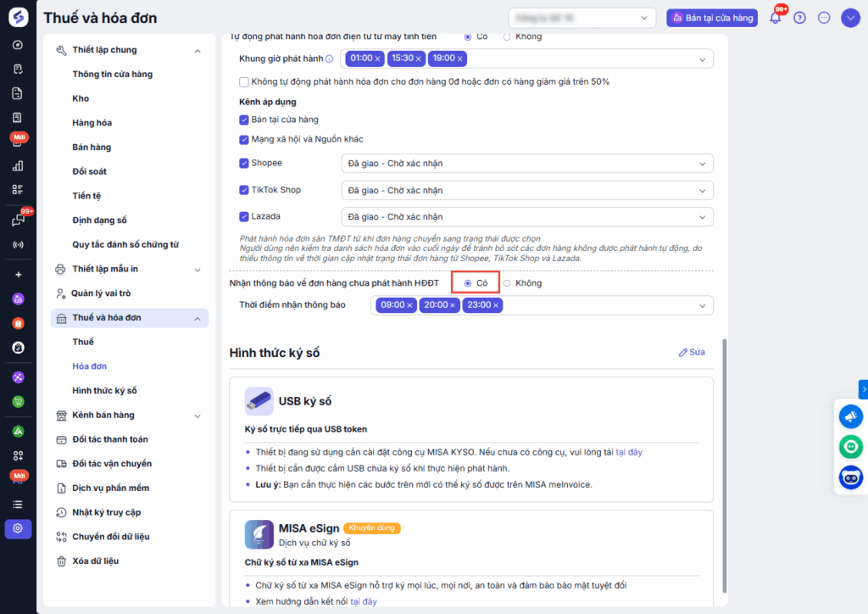Select Không for unissued invoice notifications
868x614 pixels.
[507, 283]
